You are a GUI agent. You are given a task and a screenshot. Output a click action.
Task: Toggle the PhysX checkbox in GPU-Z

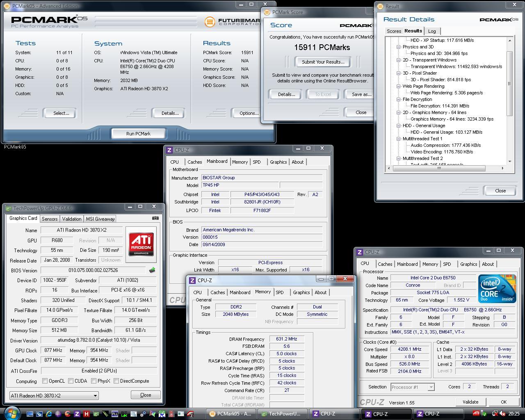click(94, 381)
